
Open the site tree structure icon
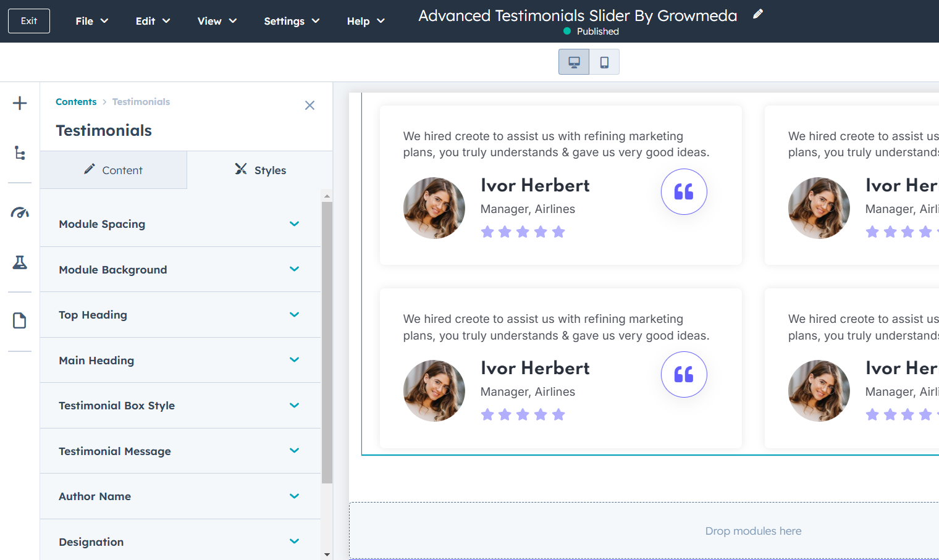(x=20, y=153)
